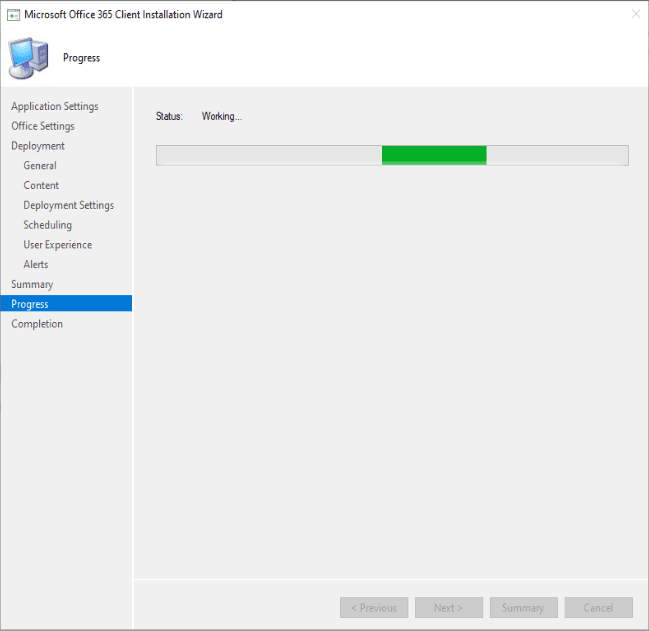Image resolution: width=649 pixels, height=631 pixels.
Task: Open the Alerts step
Action: (36, 265)
